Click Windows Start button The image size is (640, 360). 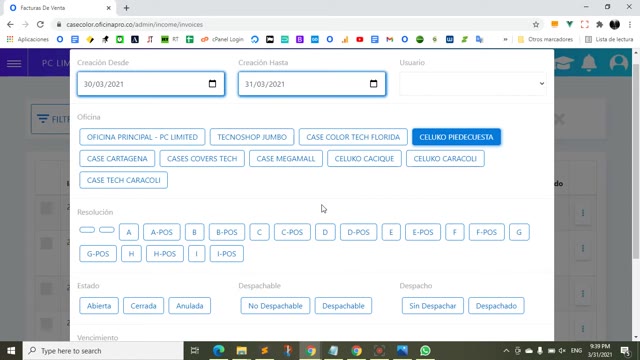(11, 351)
